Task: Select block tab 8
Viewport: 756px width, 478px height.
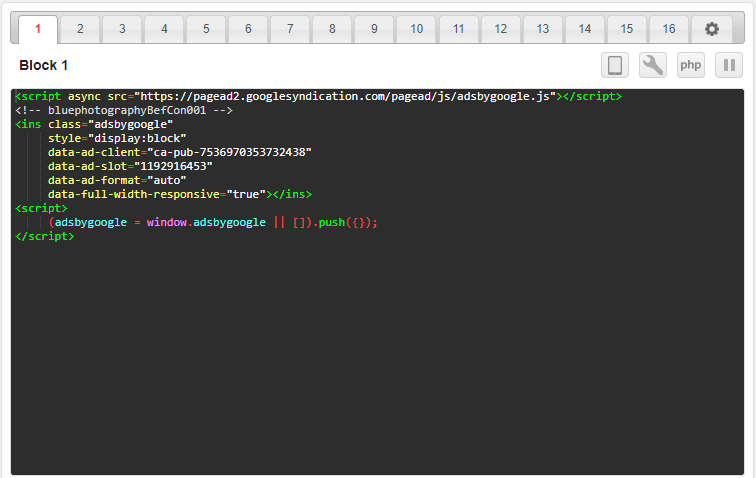Action: (332, 29)
